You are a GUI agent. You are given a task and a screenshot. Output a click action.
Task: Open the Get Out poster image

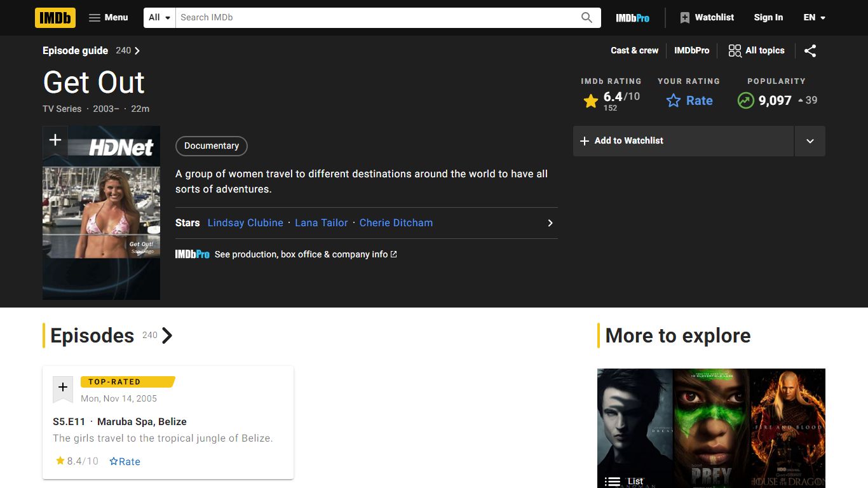101,213
